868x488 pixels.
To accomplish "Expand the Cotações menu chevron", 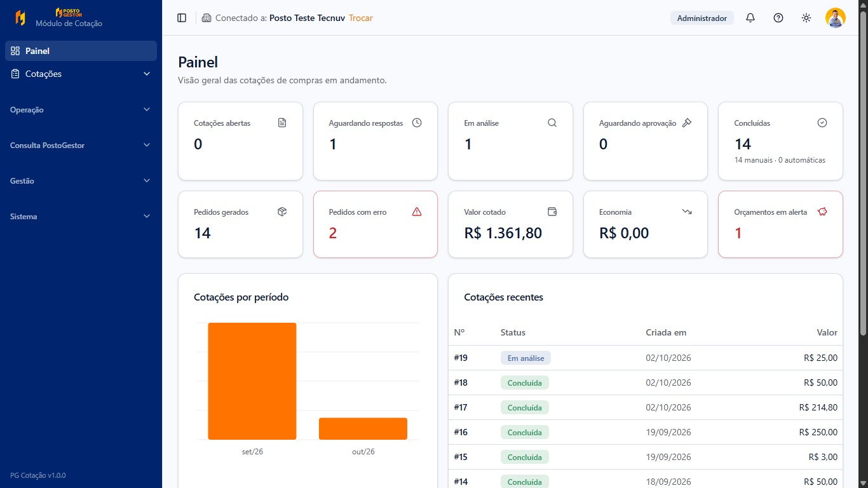I will (147, 74).
